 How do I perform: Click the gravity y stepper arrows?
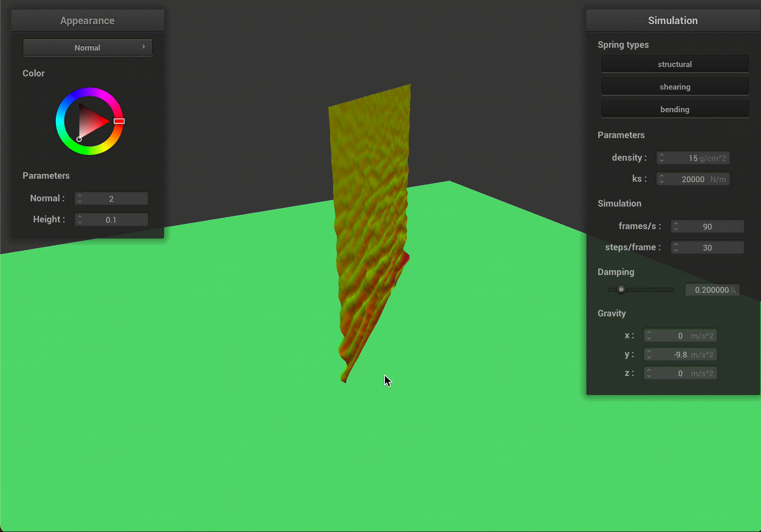coord(649,354)
